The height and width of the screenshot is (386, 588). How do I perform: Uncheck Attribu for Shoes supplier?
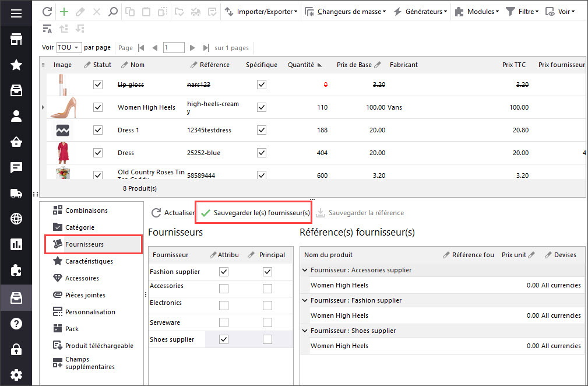[x=224, y=339]
